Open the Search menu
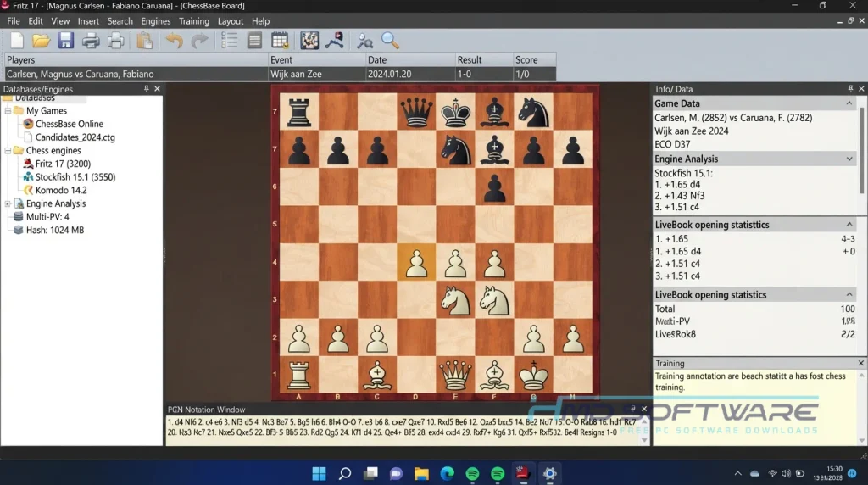 coord(120,21)
